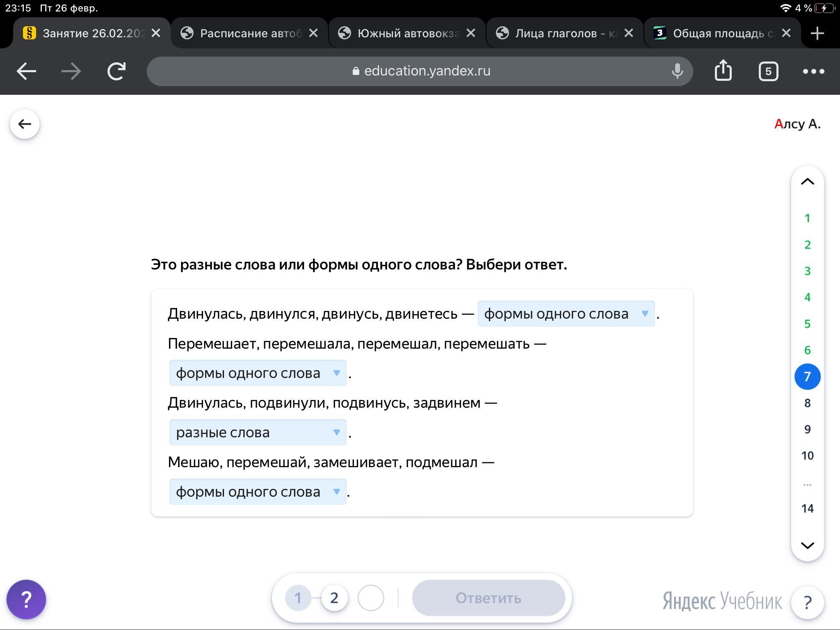Open dropdown for Двинулась, двинулся row

click(x=566, y=314)
